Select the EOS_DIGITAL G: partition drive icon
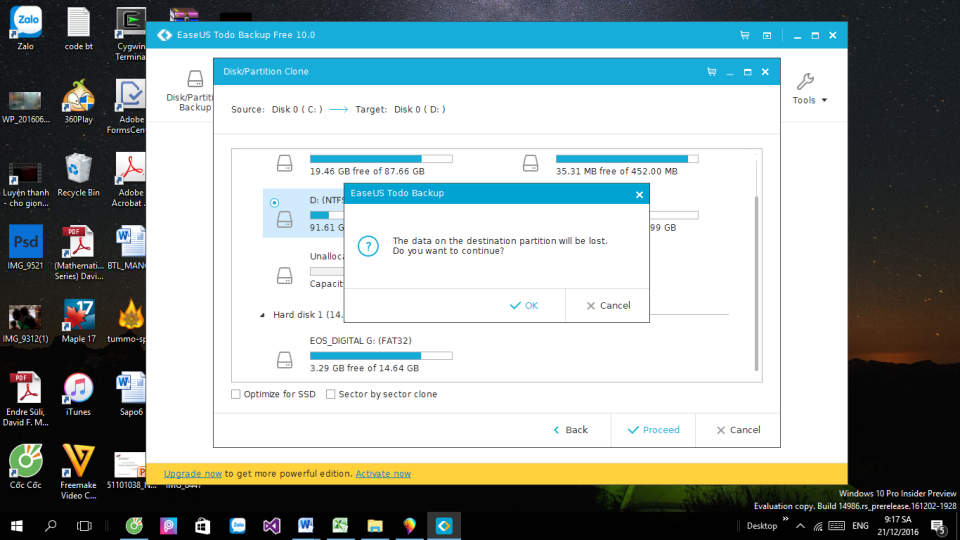960x540 pixels. (285, 359)
